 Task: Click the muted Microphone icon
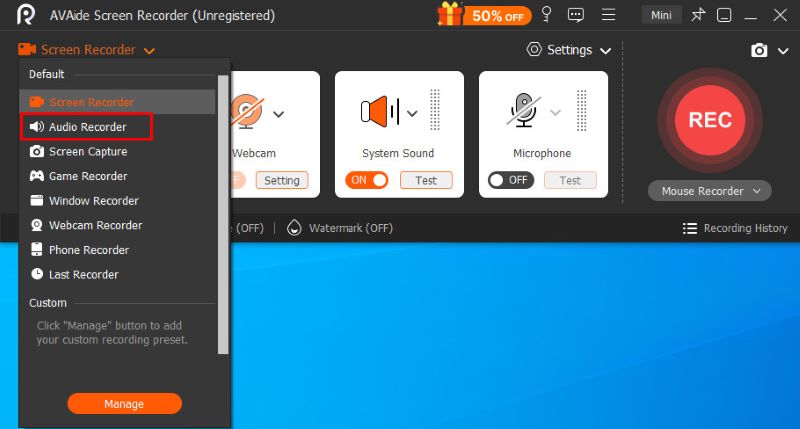click(523, 110)
